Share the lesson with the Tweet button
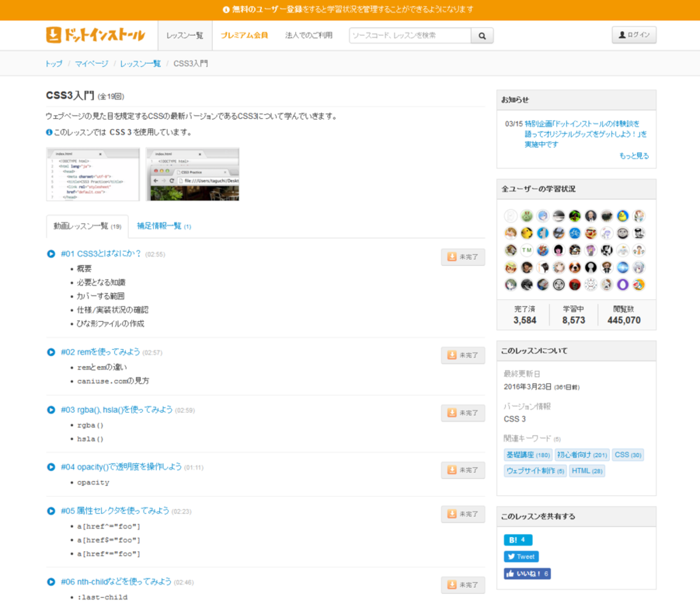Screen dimensions: 700x604 pos(521,557)
